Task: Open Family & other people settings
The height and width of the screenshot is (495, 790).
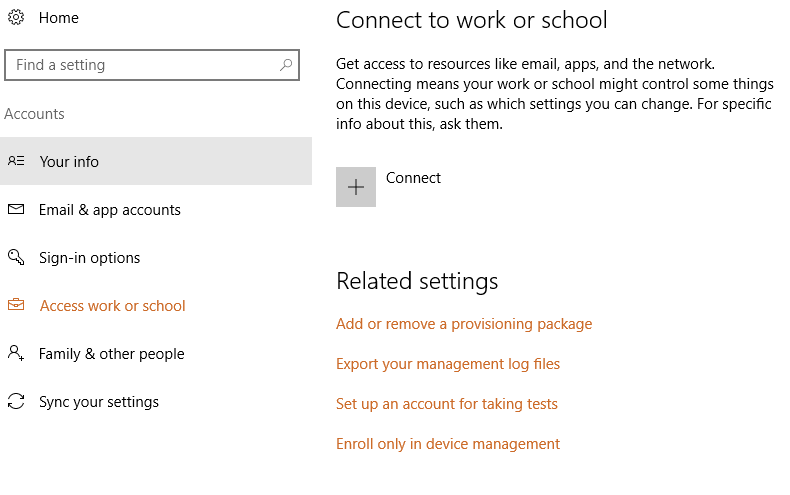Action: (x=156, y=353)
